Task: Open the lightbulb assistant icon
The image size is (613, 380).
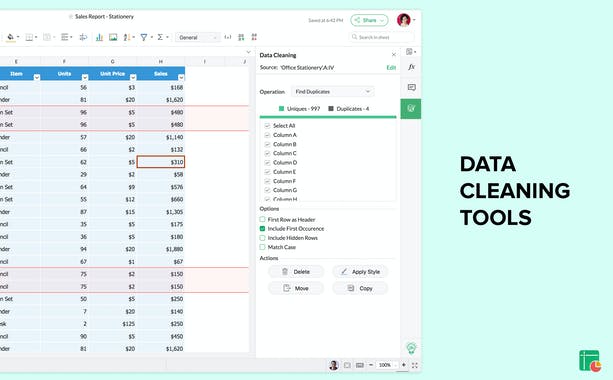Action: [x=411, y=348]
